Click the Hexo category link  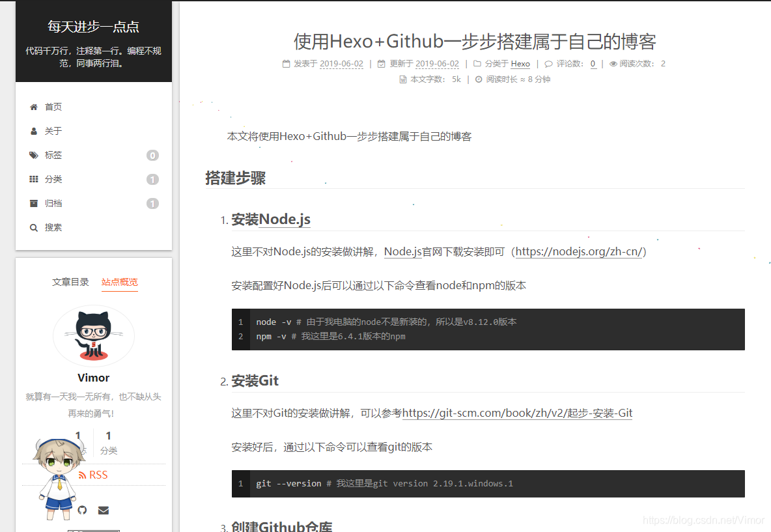(x=520, y=63)
